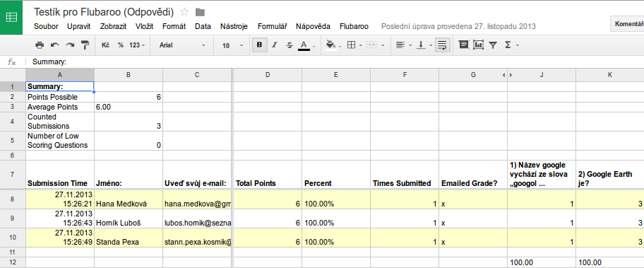This screenshot has height=268, width=644.
Task: Open the Zobrazit menu
Action: (113, 26)
